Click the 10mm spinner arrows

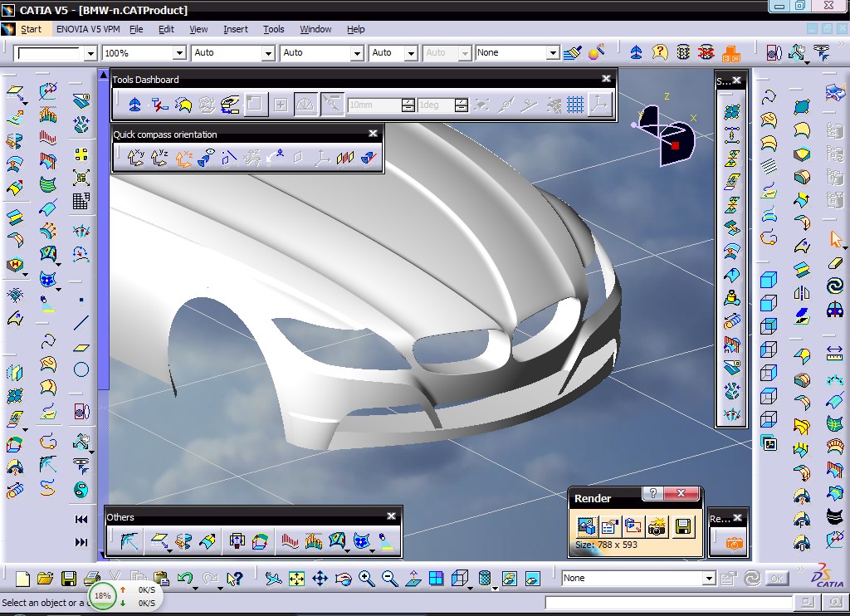pos(408,105)
